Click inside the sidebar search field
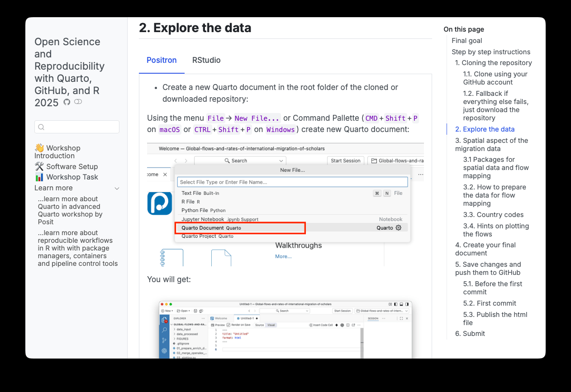This screenshot has width=571, height=392. [81, 127]
